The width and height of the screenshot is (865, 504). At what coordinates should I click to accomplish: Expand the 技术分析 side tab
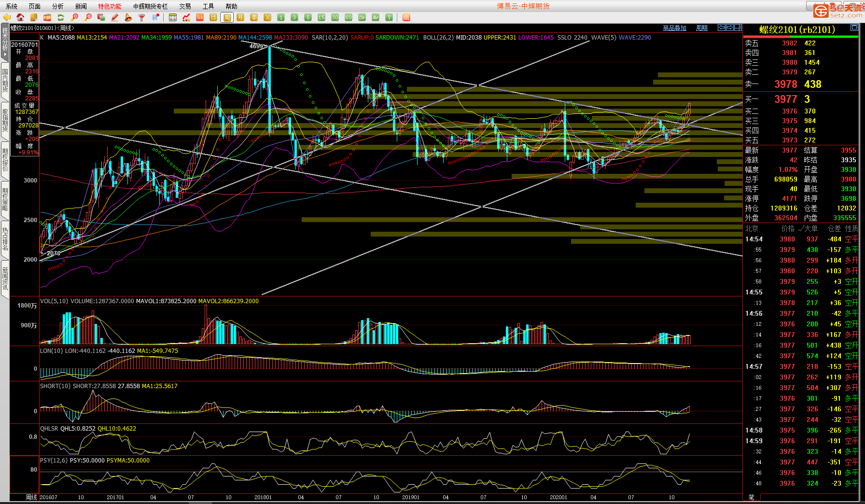[5, 42]
